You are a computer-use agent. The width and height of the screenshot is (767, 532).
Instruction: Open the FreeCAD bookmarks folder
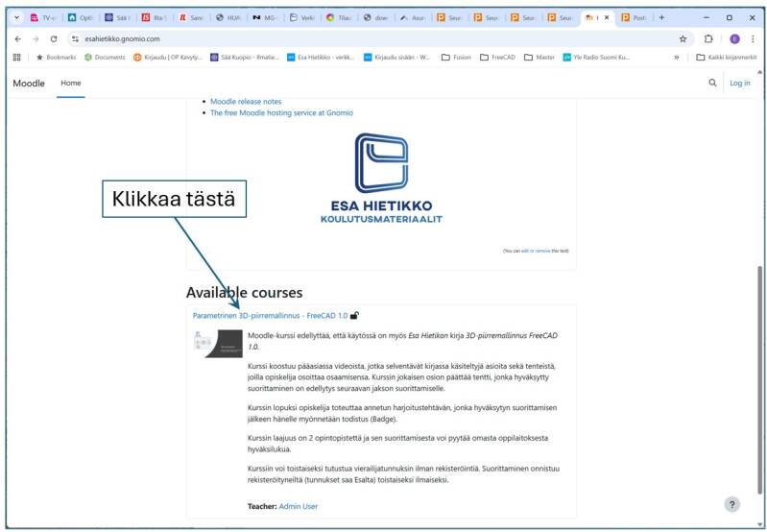click(497, 58)
